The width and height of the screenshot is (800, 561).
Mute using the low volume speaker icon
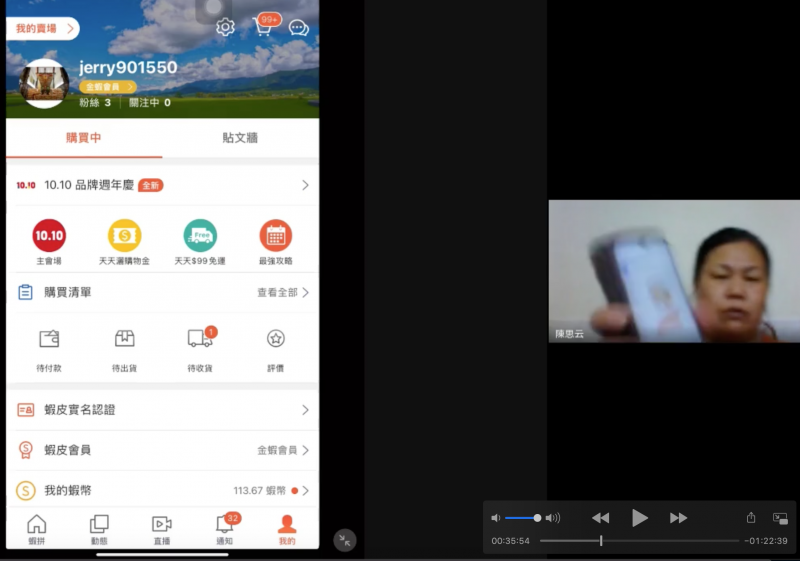pos(495,518)
